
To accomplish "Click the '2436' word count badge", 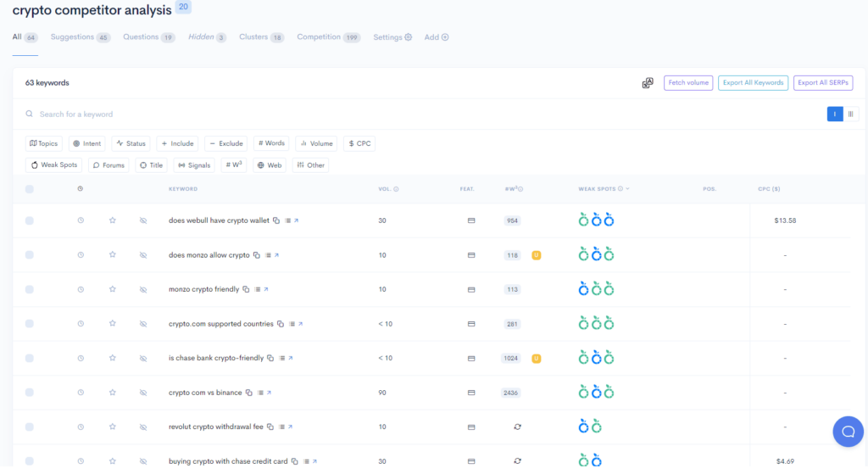I will pos(510,393).
